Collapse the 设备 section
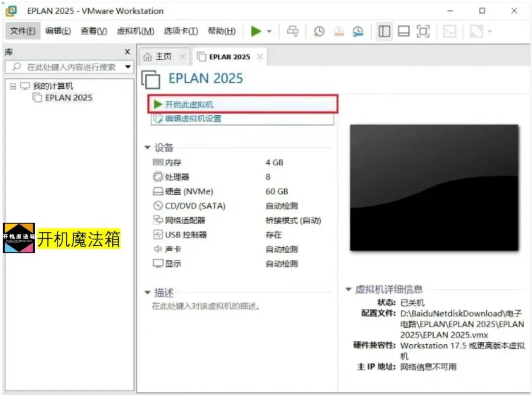Image resolution: width=532 pixels, height=395 pixels. point(147,147)
